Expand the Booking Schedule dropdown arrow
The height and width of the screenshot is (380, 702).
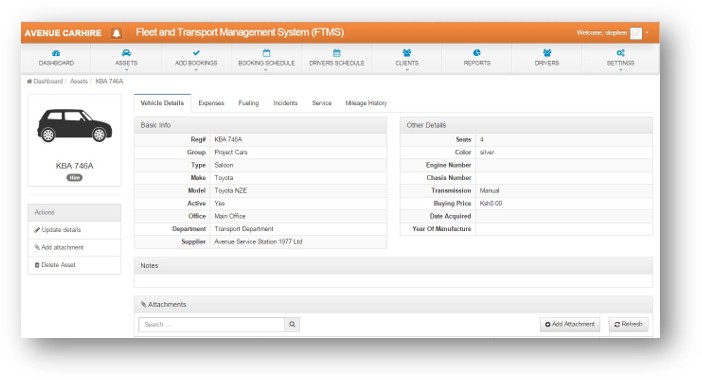(266, 70)
